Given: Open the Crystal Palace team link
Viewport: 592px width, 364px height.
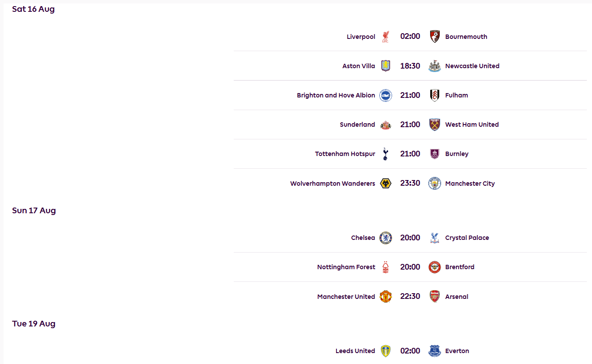Looking at the screenshot, I should [x=467, y=238].
